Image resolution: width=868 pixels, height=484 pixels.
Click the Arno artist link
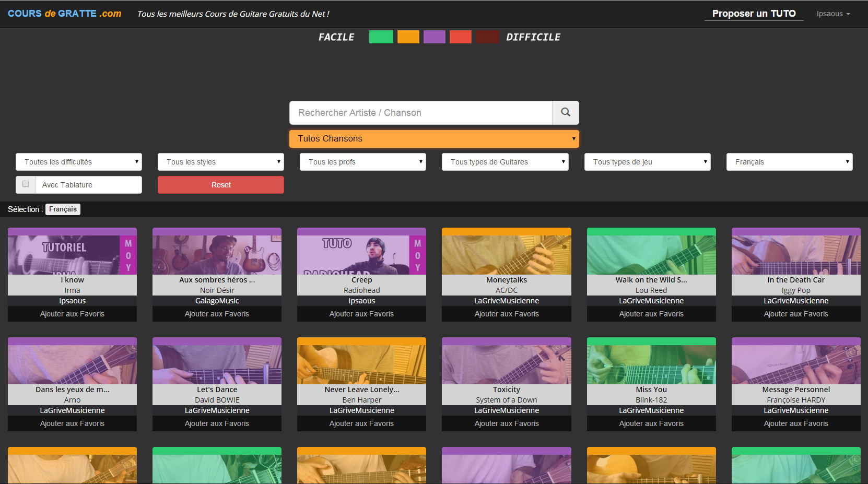click(73, 400)
